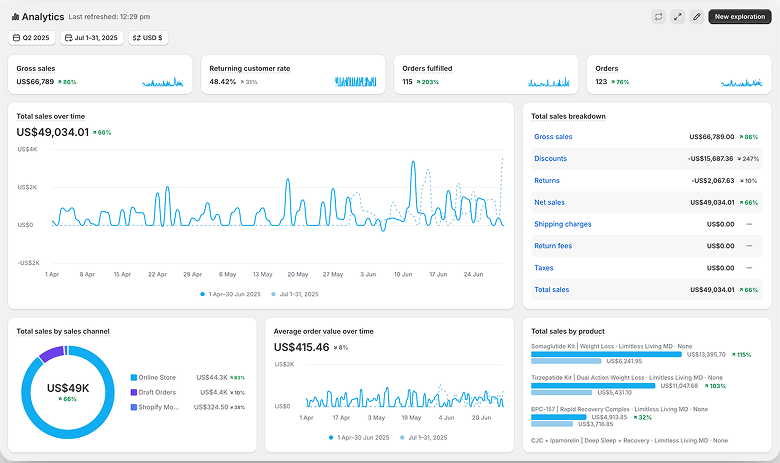Click the Tirzepatide Kit product bar
Screen dimensions: 780x463
tap(593, 386)
